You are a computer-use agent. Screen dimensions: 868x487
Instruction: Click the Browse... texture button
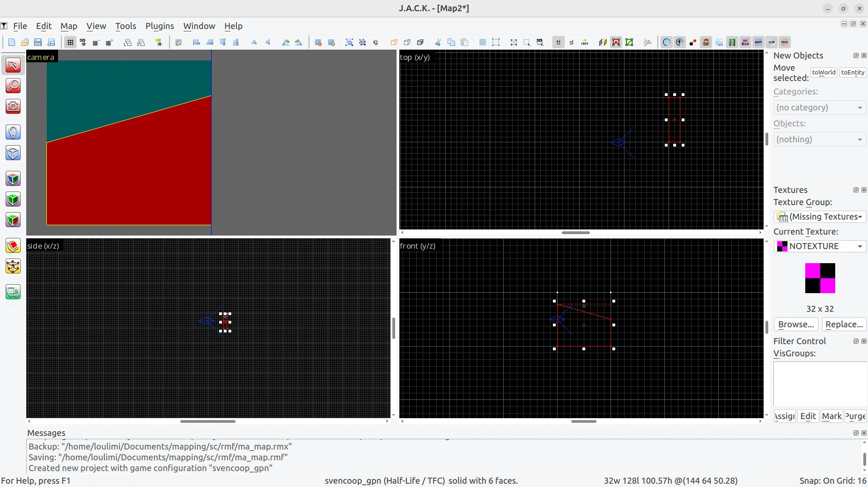tap(796, 325)
